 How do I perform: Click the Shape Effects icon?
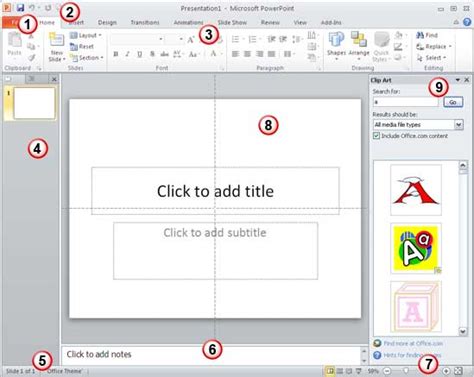398,58
